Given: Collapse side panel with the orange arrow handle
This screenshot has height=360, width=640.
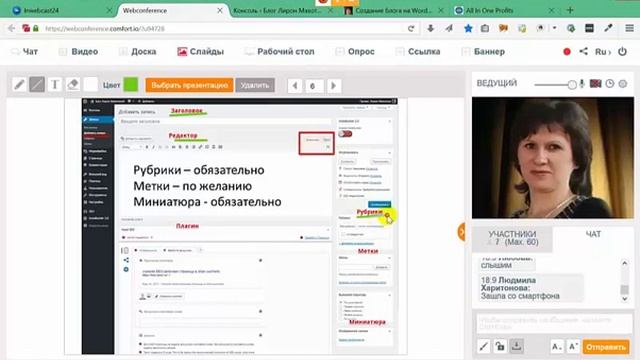Looking at the screenshot, I should click(462, 233).
